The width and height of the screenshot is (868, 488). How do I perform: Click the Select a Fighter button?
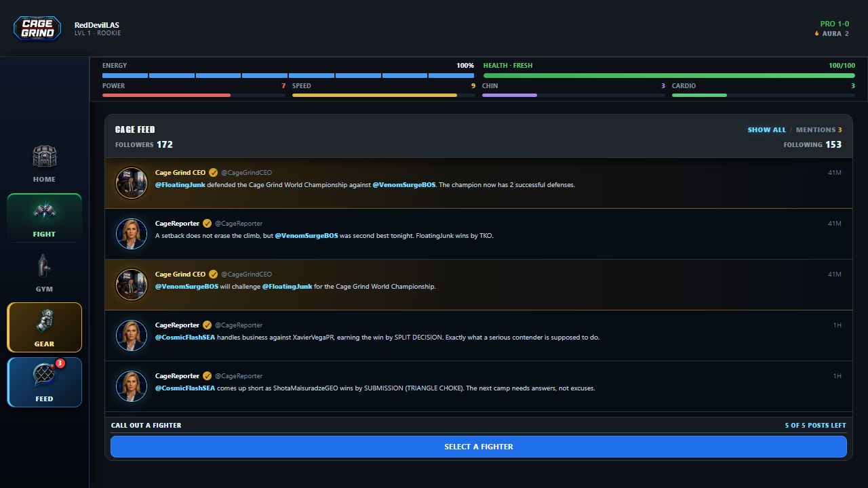coord(479,447)
